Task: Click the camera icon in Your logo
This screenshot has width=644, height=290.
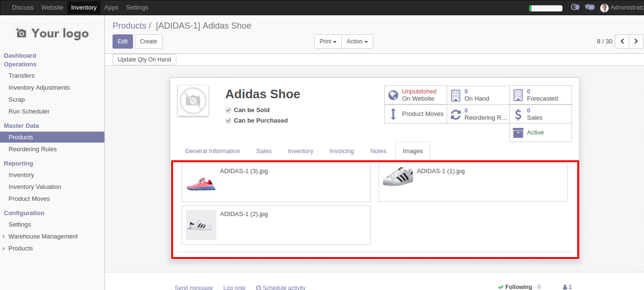Action: (x=21, y=33)
